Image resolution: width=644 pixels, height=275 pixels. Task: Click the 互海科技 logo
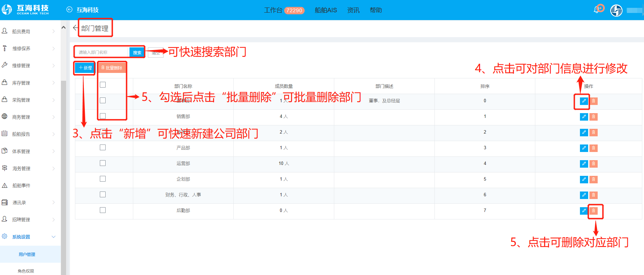[x=26, y=10]
